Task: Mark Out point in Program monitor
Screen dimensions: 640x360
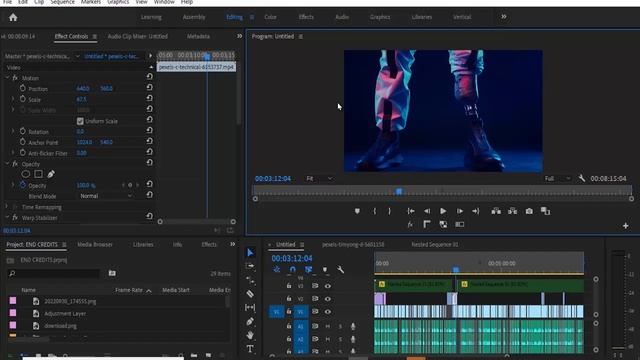Action: pyautogui.click(x=389, y=211)
